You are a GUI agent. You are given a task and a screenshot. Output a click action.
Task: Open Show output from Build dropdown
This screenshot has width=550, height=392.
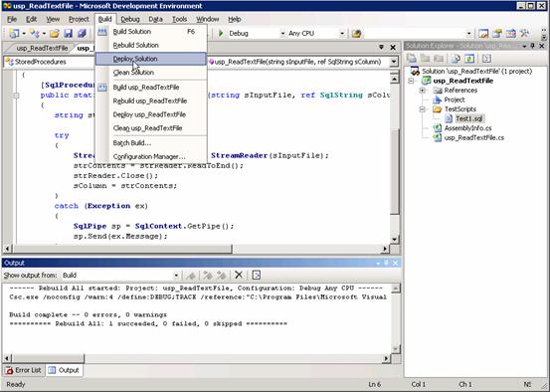pyautogui.click(x=176, y=276)
